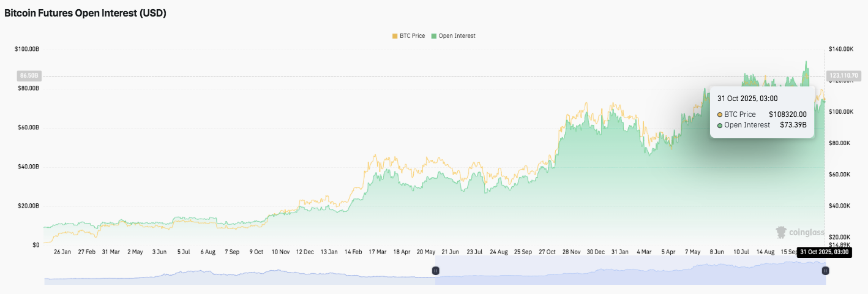Click the green Open Interest dot in tooltip
868x294 pixels.
click(720, 126)
